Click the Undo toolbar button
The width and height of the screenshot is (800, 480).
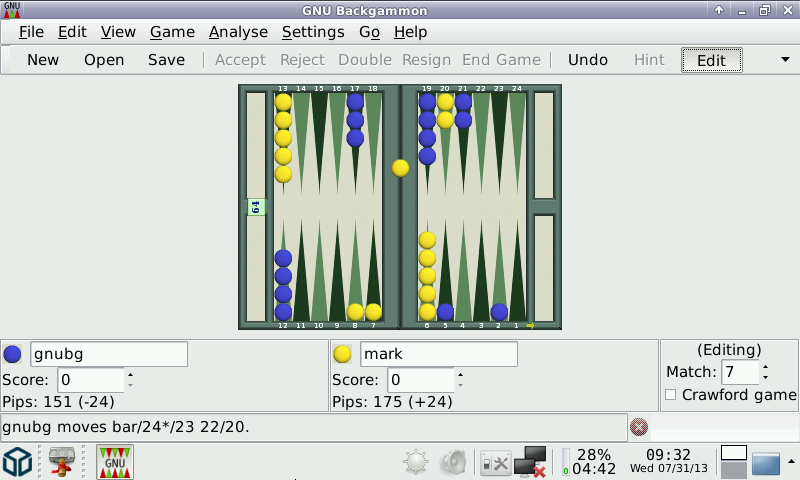(588, 60)
